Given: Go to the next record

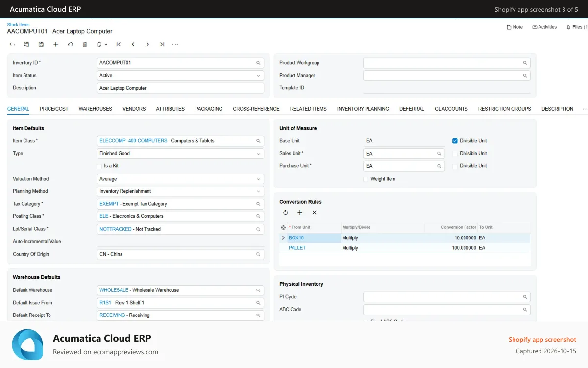Looking at the screenshot, I should tap(147, 44).
